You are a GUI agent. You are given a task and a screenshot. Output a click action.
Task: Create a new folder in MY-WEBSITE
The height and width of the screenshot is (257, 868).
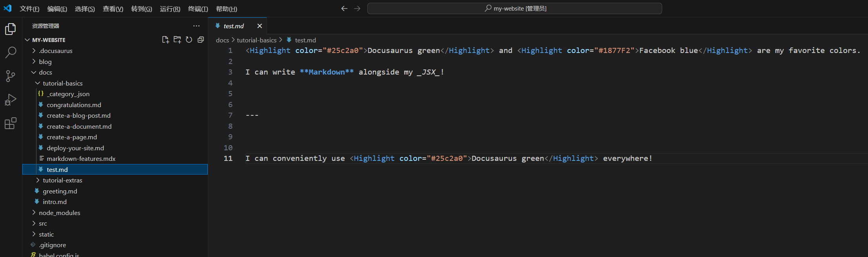tap(177, 40)
